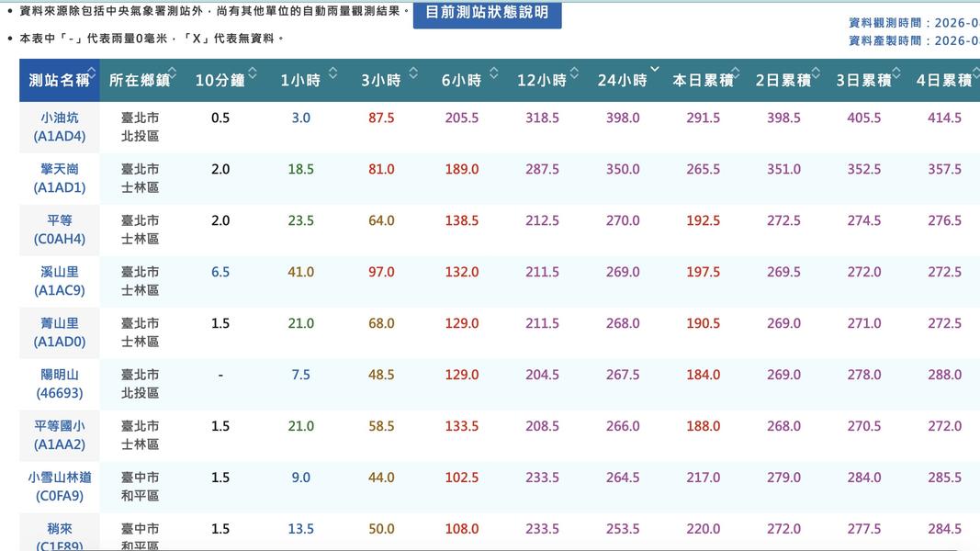Open station 小油坑 (A1AD4) link
Viewport: 980px width, 551px height.
coord(60,127)
